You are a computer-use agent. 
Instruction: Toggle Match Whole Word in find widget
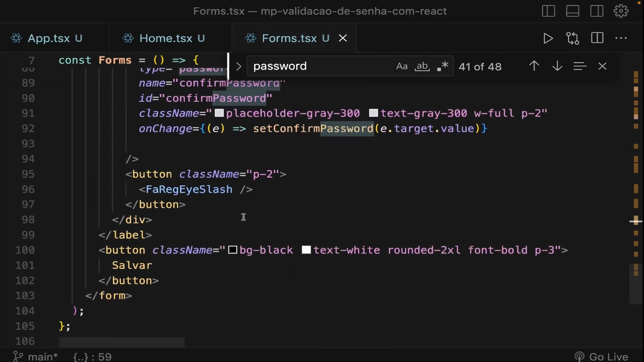tap(422, 66)
